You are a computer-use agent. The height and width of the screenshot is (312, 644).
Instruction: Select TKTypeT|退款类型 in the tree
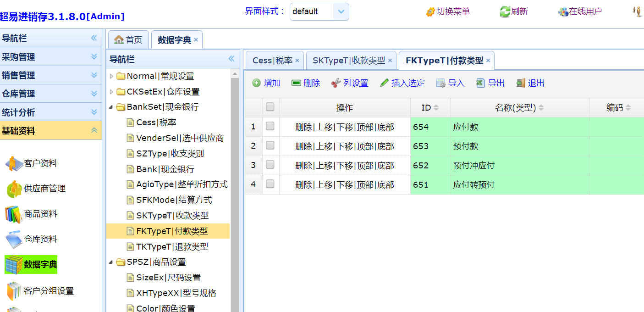[172, 247]
